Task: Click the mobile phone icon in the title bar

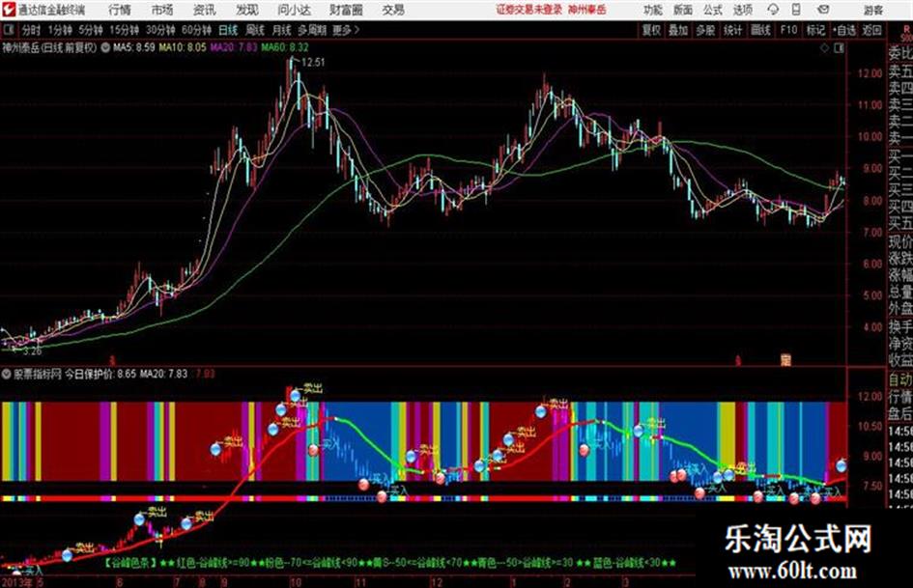Action: 796,10
